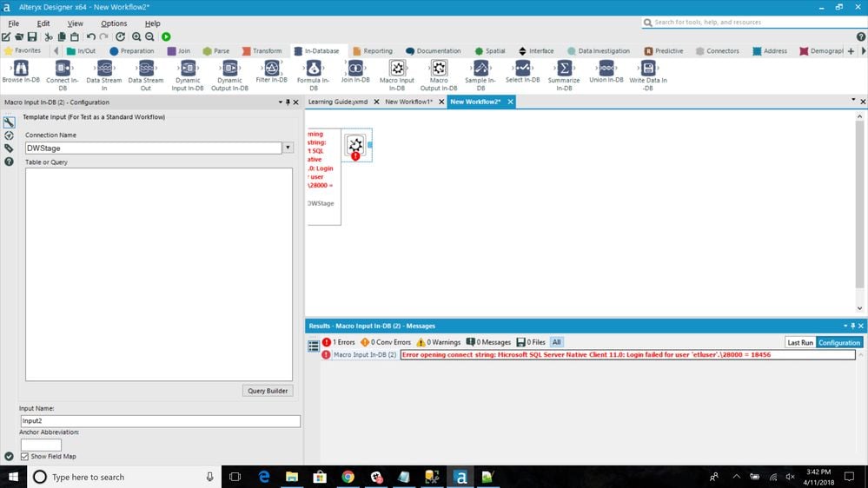The image size is (868, 488).
Task: Switch to the Learning Guide.yxmd tab
Action: (x=338, y=102)
